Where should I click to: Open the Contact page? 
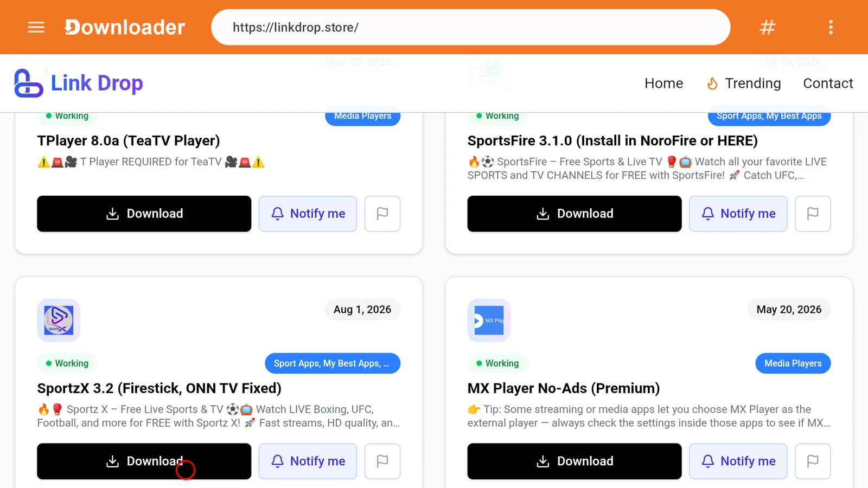(828, 83)
